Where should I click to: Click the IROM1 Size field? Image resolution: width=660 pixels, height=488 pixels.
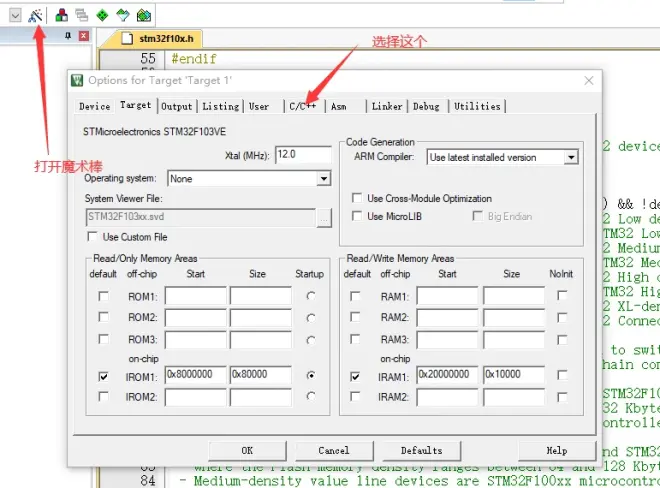click(261, 375)
